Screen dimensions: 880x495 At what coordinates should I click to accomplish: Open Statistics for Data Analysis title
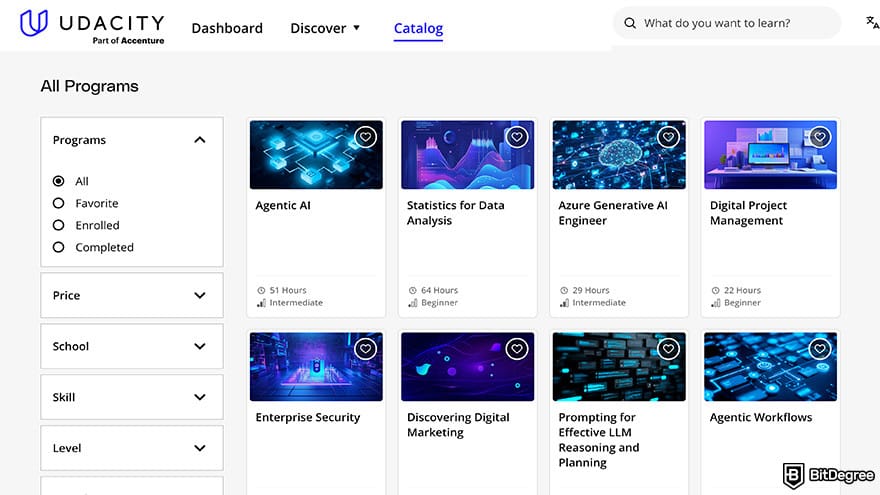(455, 213)
